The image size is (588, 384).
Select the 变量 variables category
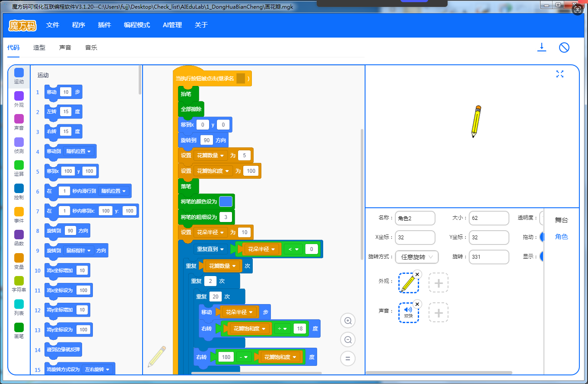point(19,261)
